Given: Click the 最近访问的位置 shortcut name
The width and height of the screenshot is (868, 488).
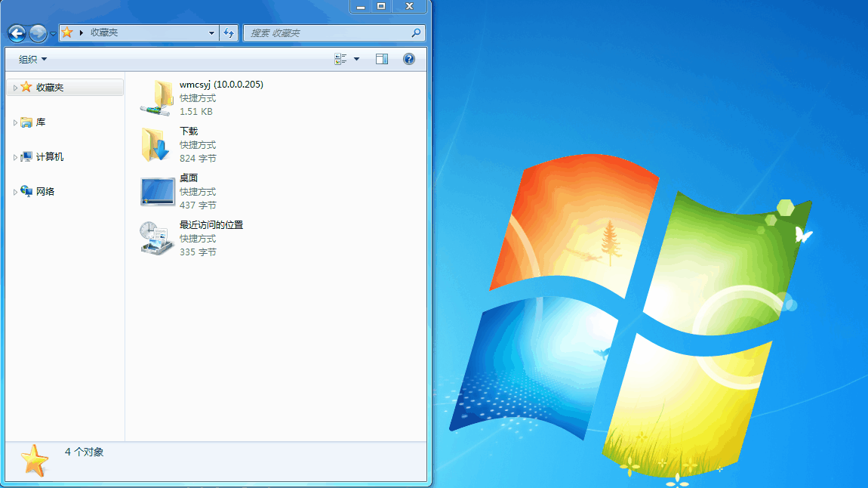Looking at the screenshot, I should (211, 225).
